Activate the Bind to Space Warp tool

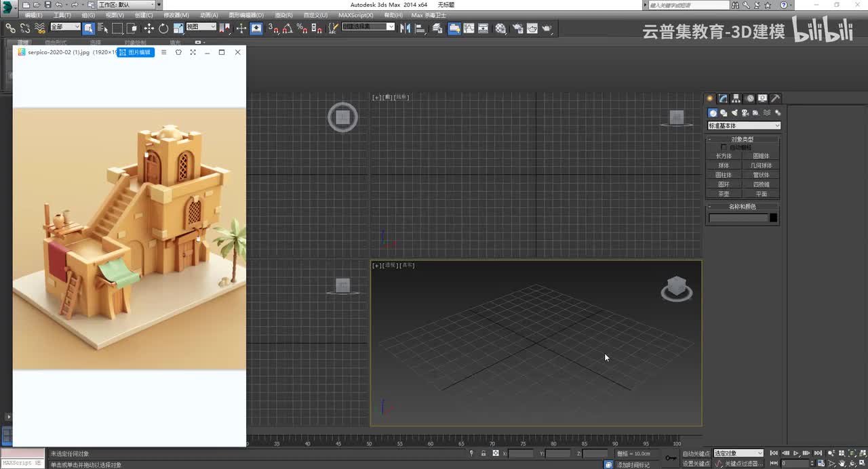(x=40, y=28)
